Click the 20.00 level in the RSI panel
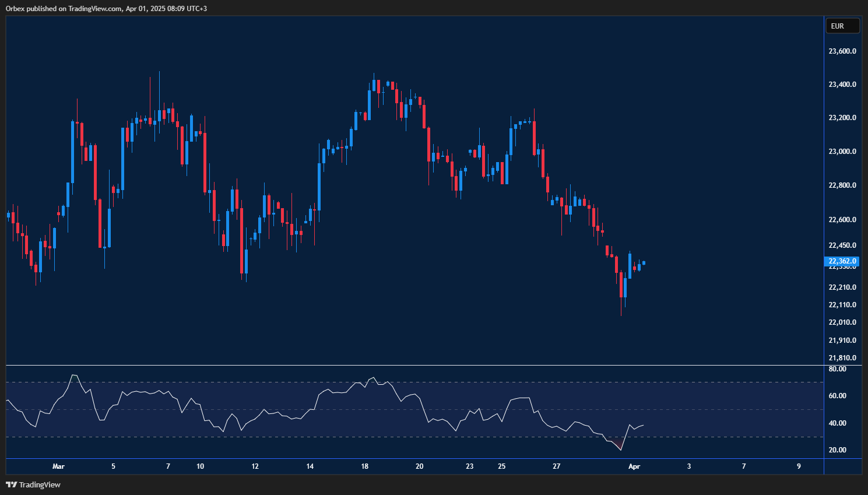 838,450
